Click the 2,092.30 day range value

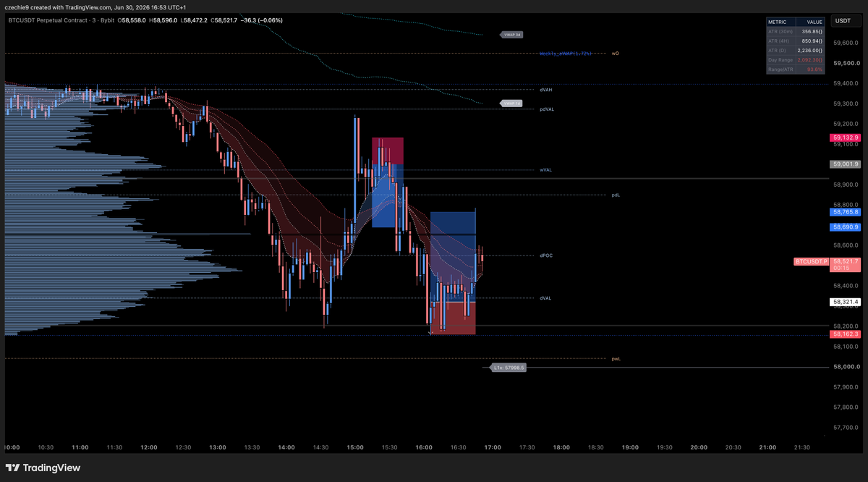pos(811,59)
